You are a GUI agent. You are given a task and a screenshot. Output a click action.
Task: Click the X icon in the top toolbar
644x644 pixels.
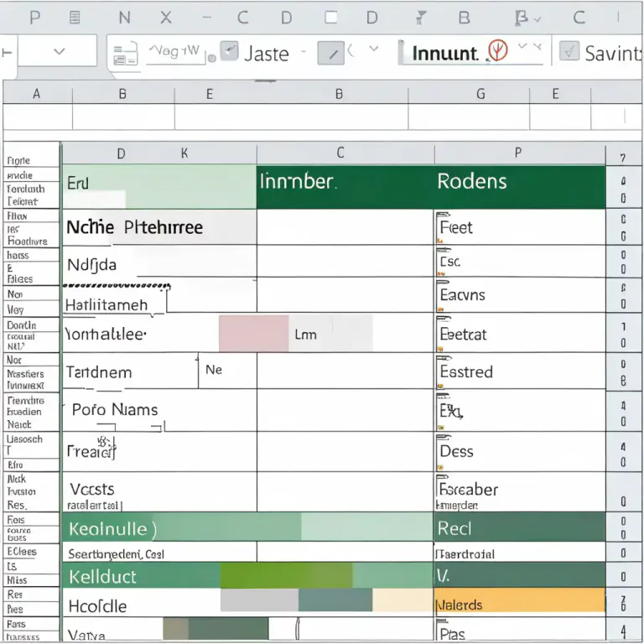click(x=166, y=18)
